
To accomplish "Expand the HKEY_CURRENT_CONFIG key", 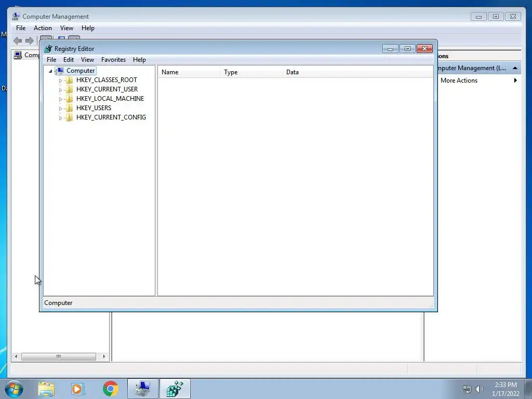I will [x=60, y=118].
